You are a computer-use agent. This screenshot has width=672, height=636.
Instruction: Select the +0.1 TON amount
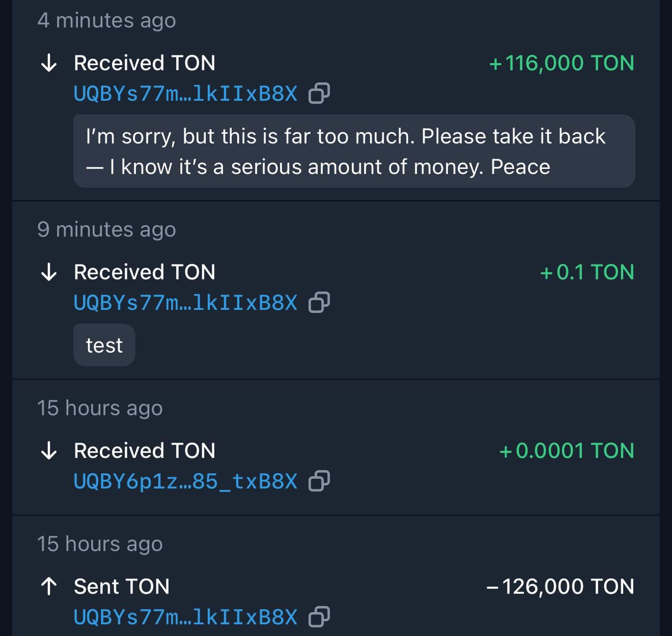tap(587, 272)
